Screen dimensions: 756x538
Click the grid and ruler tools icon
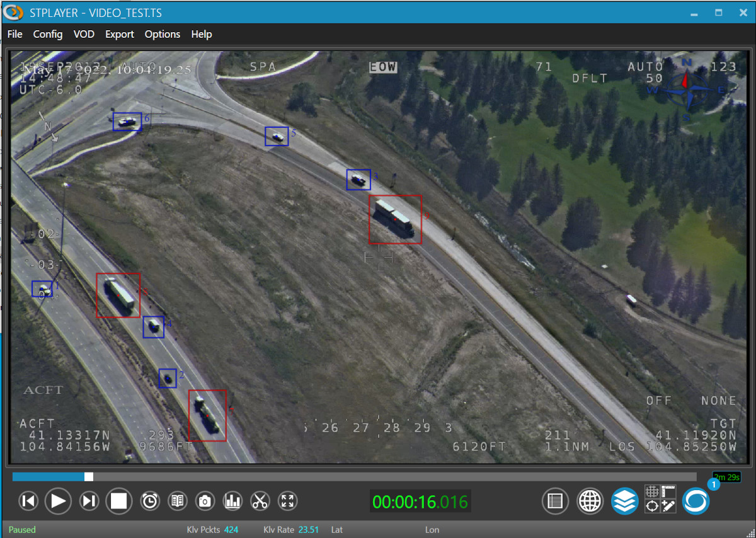tap(660, 499)
